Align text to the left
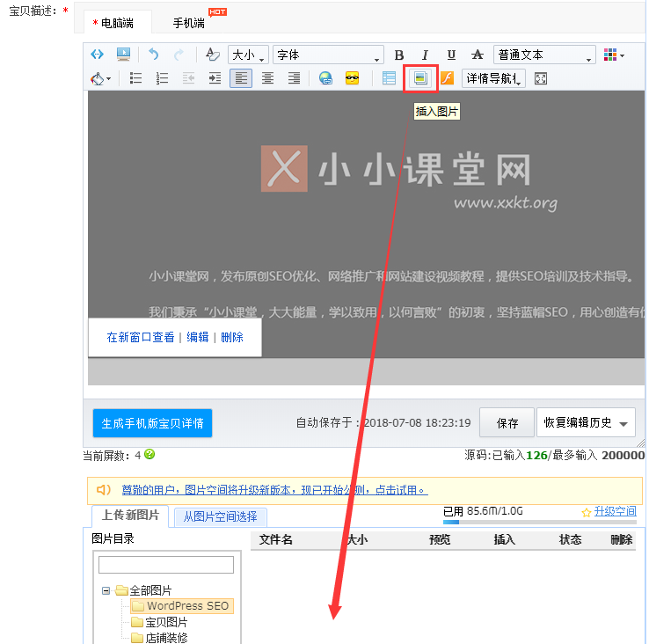649x644 pixels. pos(241,78)
